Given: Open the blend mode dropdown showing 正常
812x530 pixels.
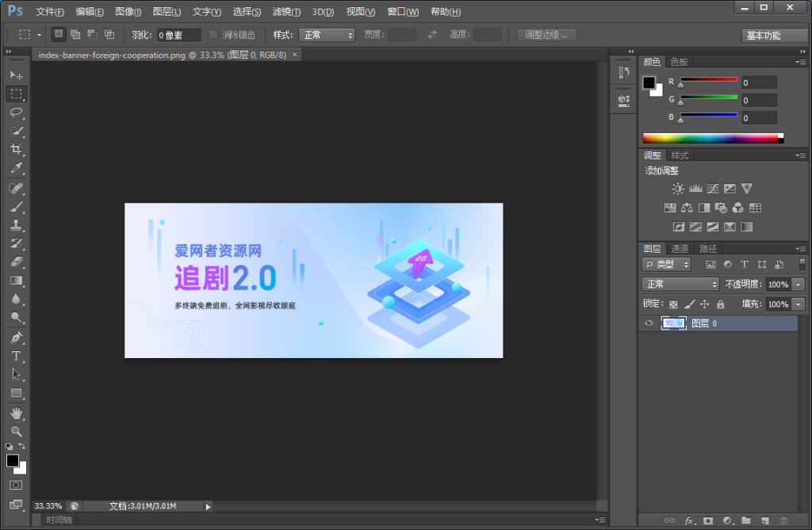Looking at the screenshot, I should click(680, 284).
